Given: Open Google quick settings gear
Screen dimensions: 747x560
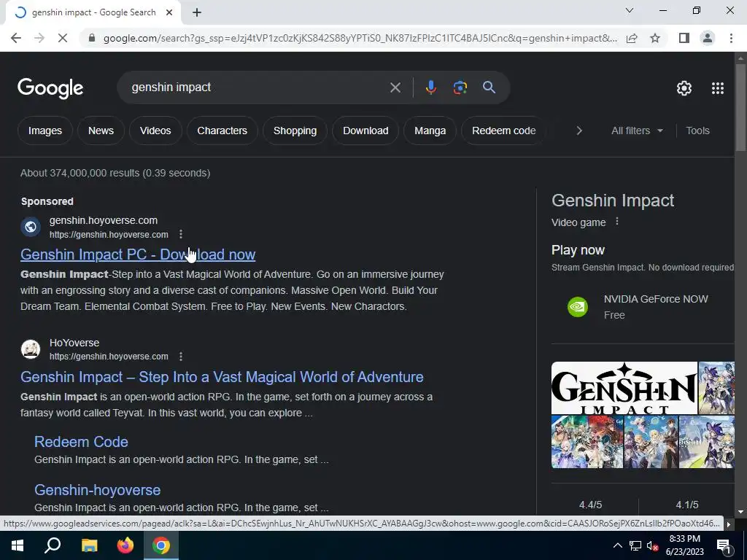Looking at the screenshot, I should click(684, 88).
